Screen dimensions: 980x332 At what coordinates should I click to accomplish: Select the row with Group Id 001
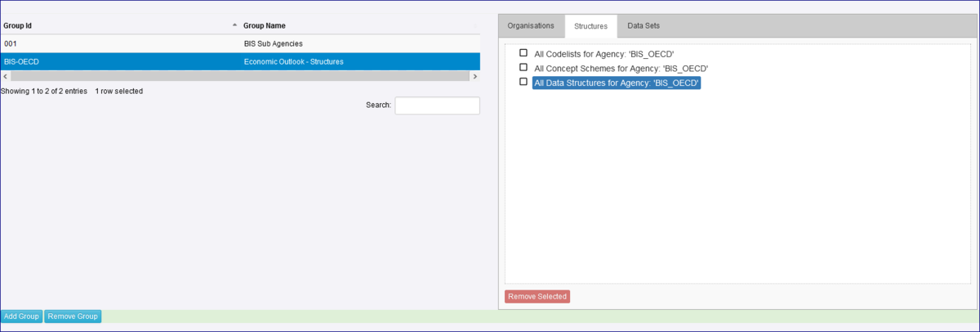tap(122, 43)
